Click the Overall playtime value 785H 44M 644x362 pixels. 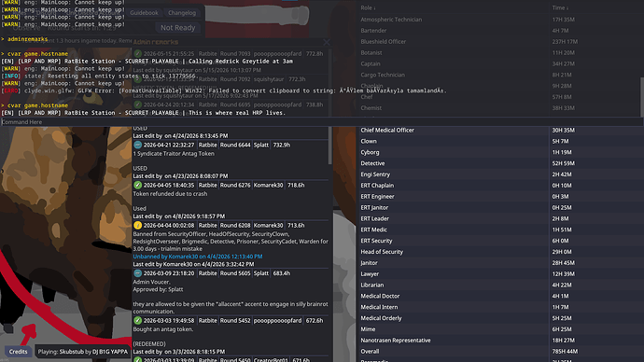pyautogui.click(x=565, y=352)
